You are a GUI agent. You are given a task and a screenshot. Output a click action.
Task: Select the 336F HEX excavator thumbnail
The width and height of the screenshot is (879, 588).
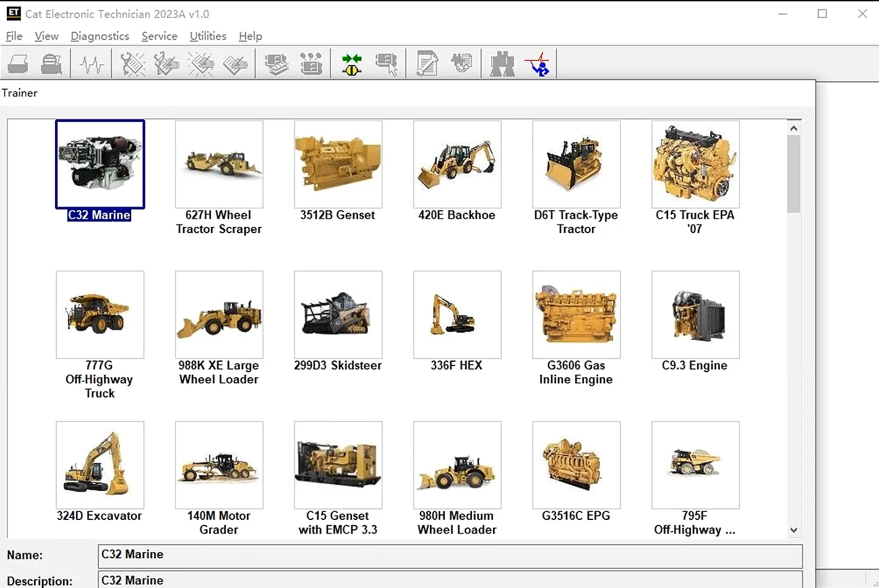point(457,315)
